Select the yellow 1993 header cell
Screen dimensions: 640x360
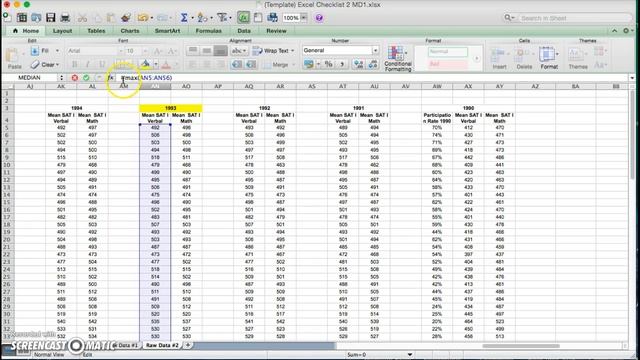(171, 108)
